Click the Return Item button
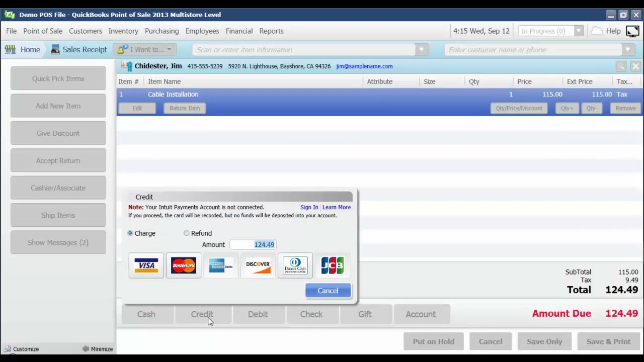This screenshot has height=362, width=644. [x=185, y=108]
